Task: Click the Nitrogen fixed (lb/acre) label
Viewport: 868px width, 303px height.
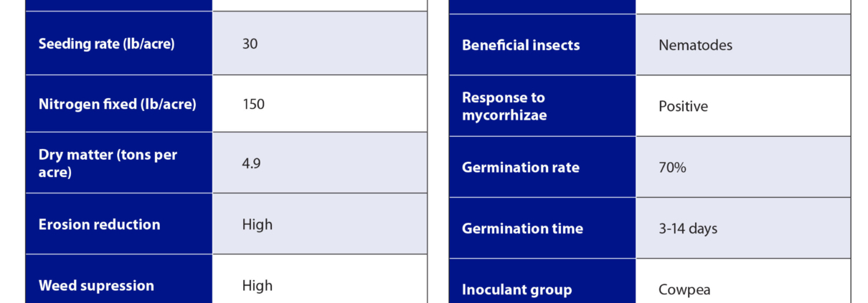Action: coord(117,104)
